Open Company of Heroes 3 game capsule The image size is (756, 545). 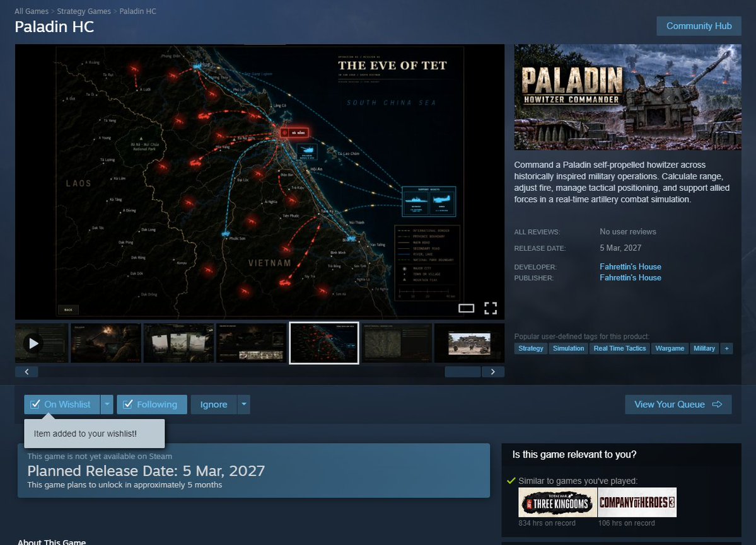637,503
